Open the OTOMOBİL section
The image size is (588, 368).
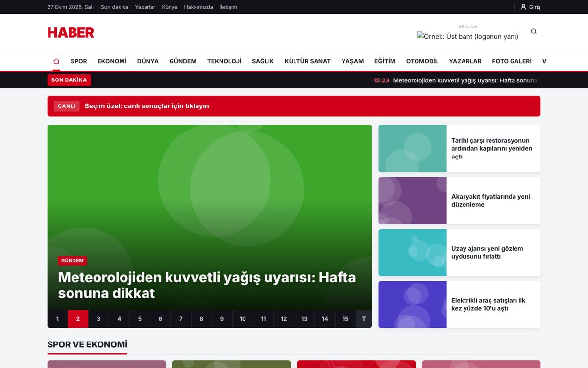pyautogui.click(x=422, y=61)
